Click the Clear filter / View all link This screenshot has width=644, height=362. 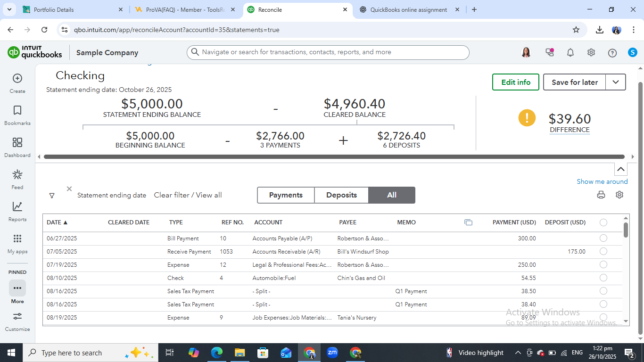point(188,195)
